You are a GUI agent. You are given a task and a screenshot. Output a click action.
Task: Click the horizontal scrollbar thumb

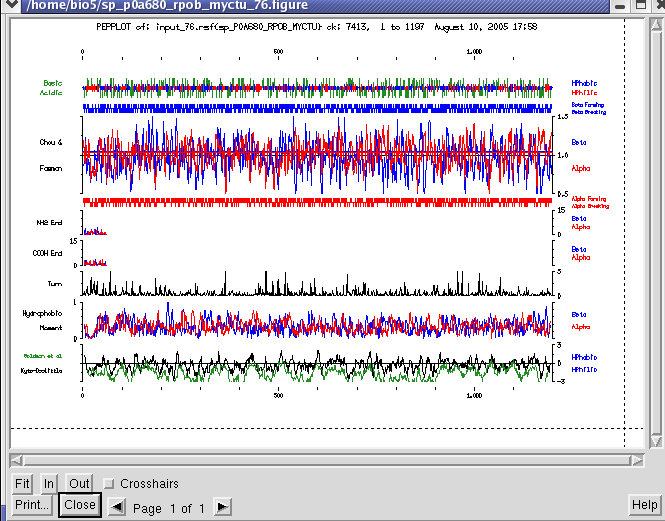click(327, 460)
